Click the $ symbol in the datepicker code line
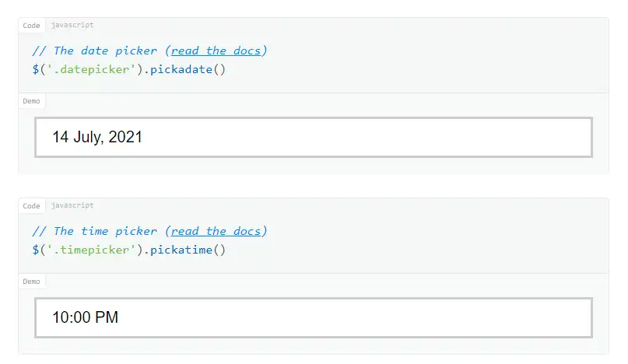628x364 pixels. [36, 69]
